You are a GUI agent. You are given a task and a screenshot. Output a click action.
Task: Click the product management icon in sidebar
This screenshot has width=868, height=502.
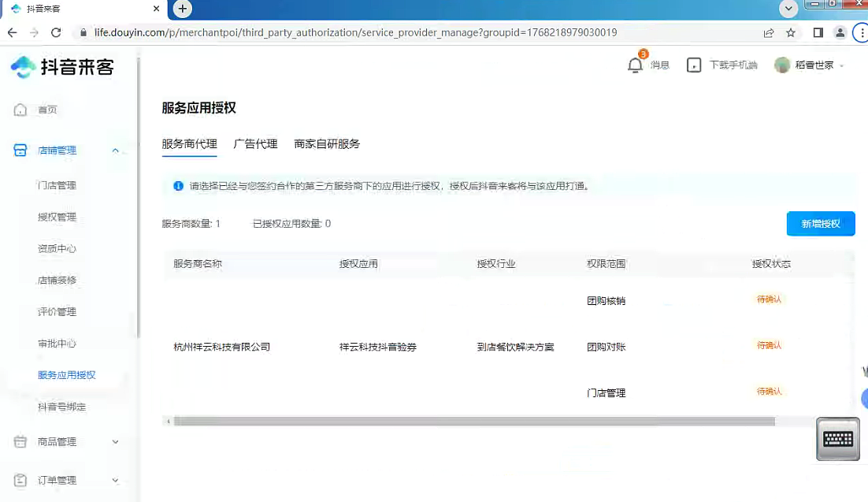point(21,442)
